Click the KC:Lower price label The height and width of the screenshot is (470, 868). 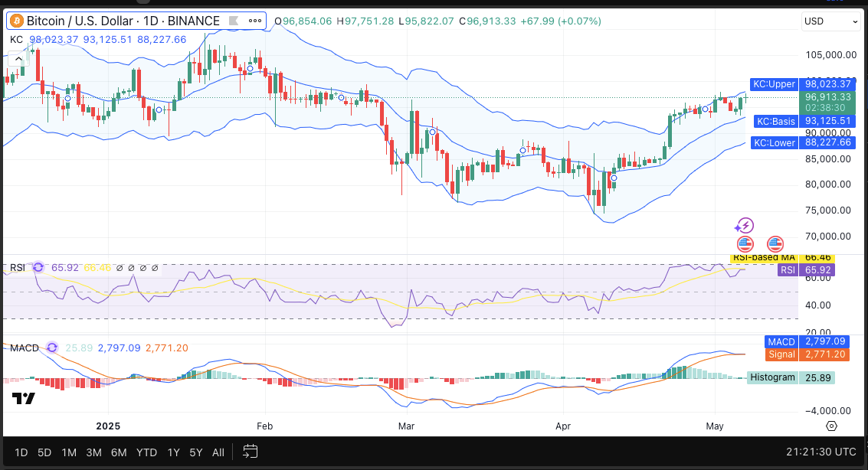pos(774,142)
